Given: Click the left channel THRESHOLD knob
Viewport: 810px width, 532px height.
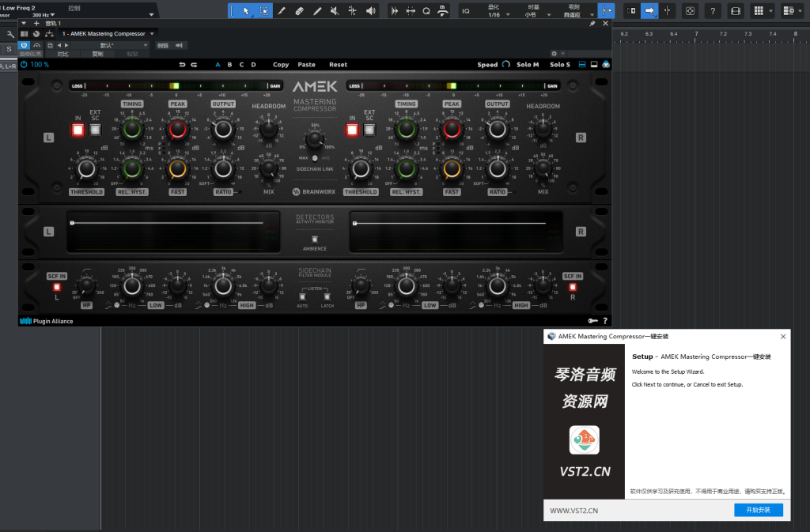Looking at the screenshot, I should [x=86, y=168].
